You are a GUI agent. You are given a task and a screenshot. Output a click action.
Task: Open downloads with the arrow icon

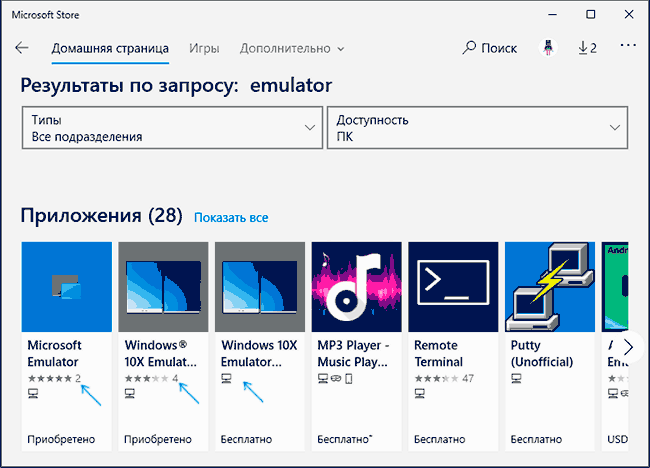tap(587, 48)
